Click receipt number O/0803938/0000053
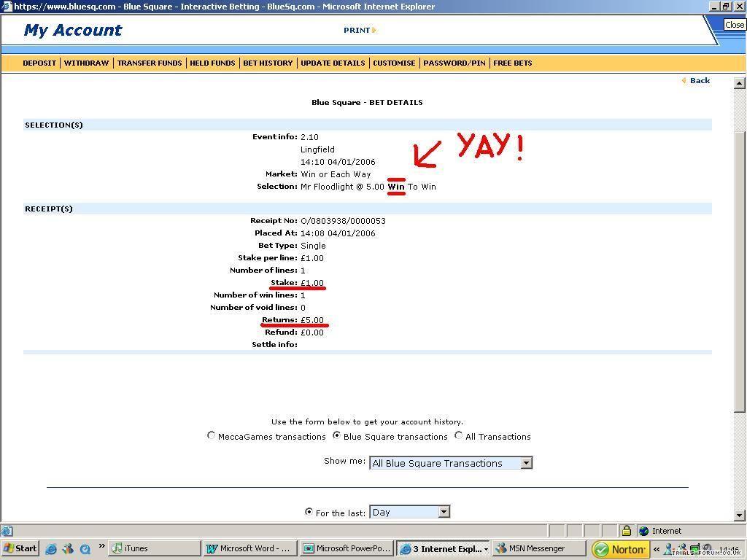The height and width of the screenshot is (560, 747). point(343,221)
